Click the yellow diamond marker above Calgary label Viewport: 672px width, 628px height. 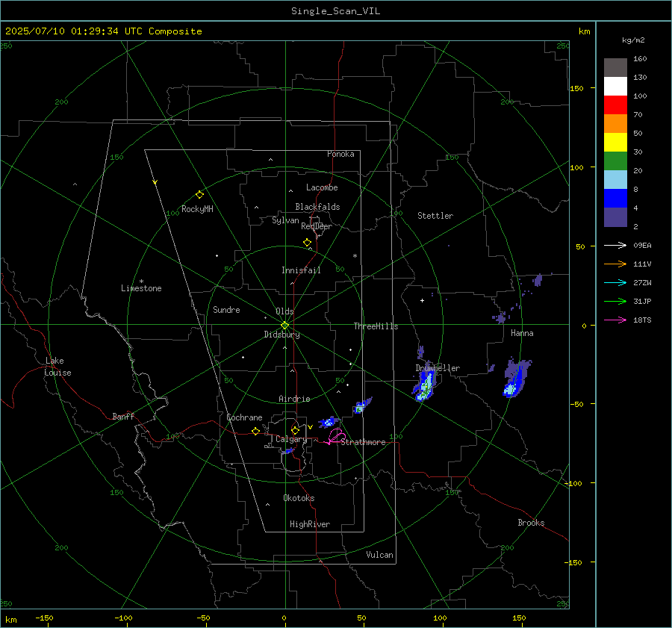coord(295,430)
